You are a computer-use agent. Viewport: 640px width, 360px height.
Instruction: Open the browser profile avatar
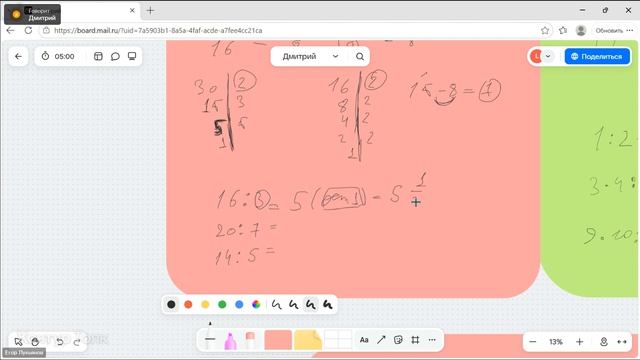click(x=581, y=30)
